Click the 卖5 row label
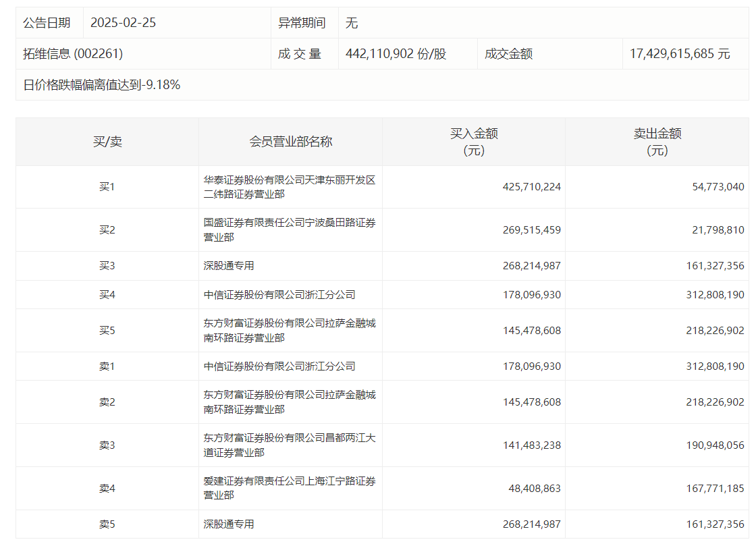 tap(107, 524)
